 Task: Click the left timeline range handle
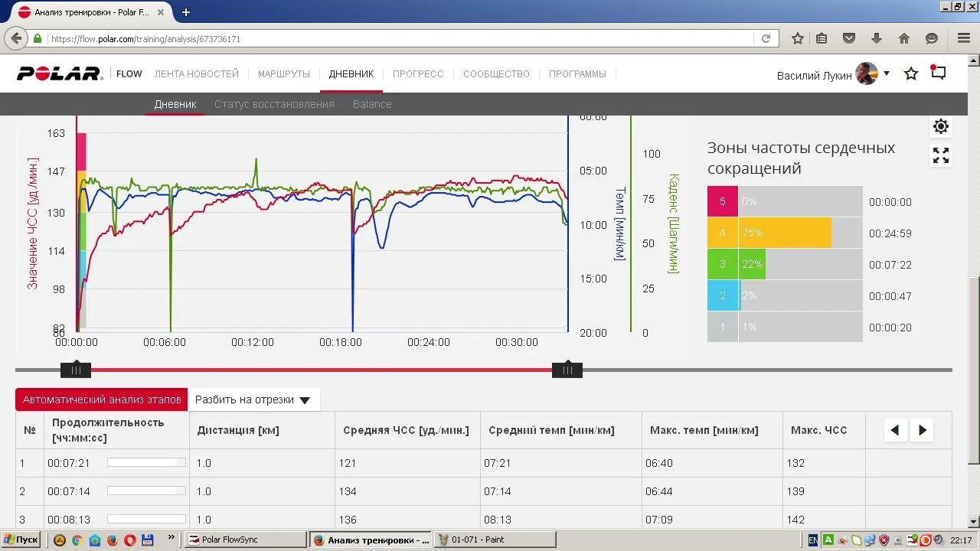[76, 370]
